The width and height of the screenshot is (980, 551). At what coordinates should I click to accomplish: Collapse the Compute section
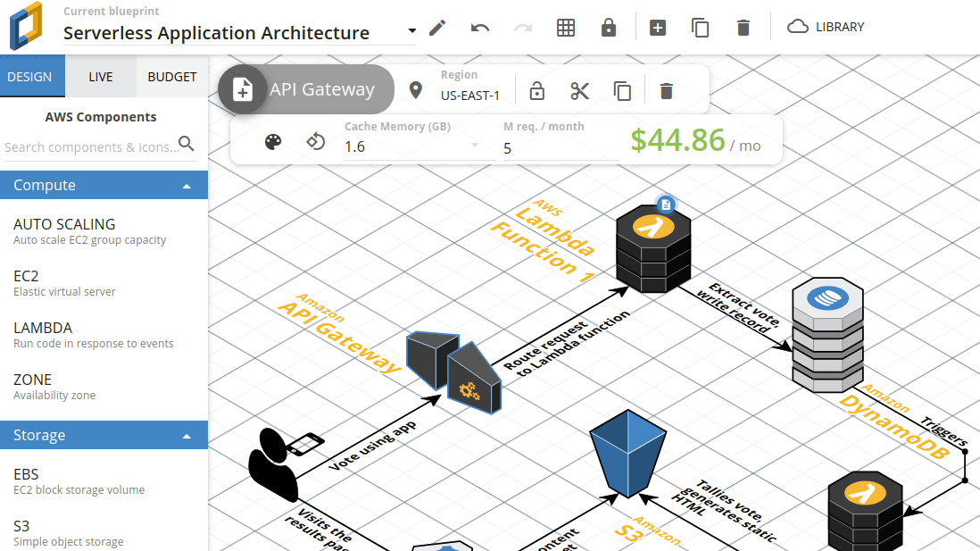pyautogui.click(x=104, y=185)
